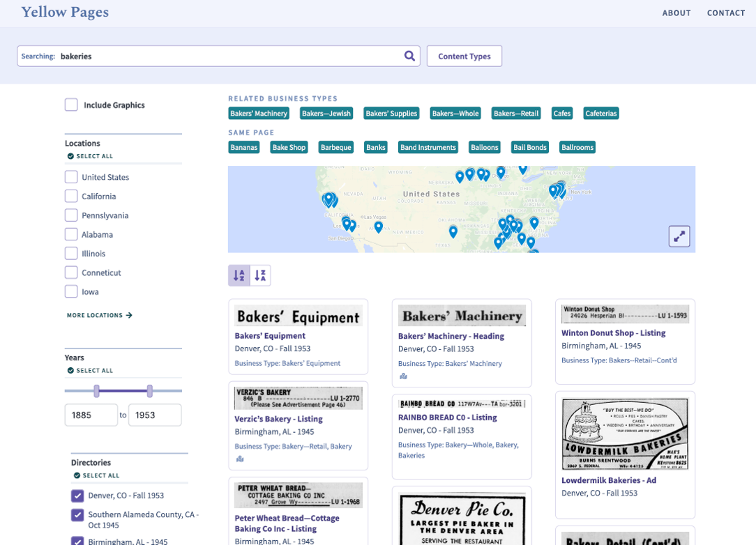Select Banks tag
Viewport: 756px width, 545px height.
pyautogui.click(x=376, y=147)
